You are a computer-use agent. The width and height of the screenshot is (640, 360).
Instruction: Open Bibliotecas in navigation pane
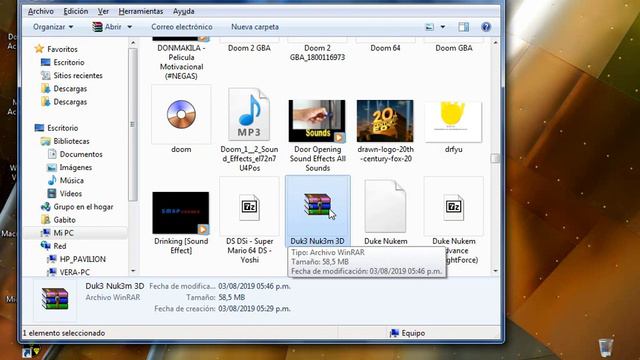(x=65, y=141)
